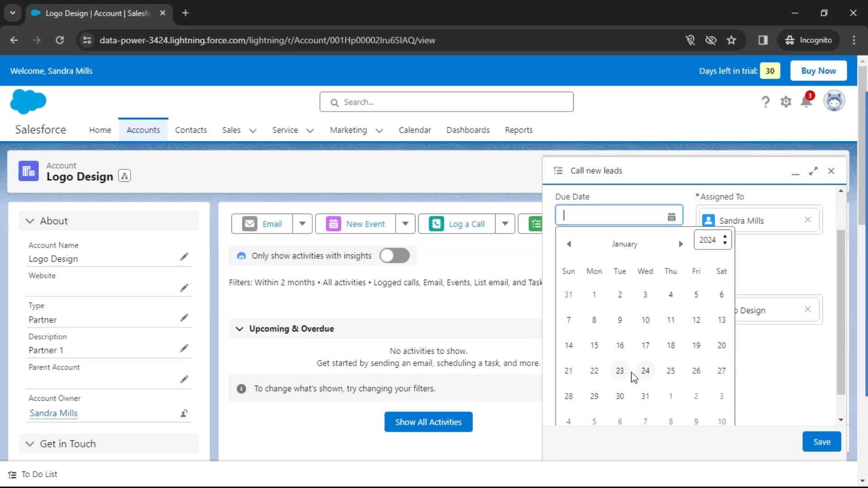This screenshot has height=488, width=868.
Task: Expand the Service navigation dropdown
Action: 310,131
